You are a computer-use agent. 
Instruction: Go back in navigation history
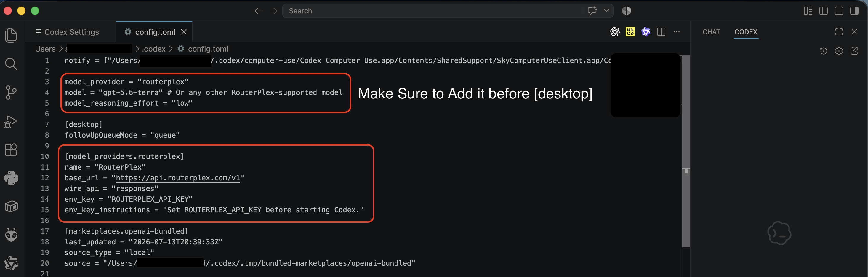pyautogui.click(x=258, y=11)
